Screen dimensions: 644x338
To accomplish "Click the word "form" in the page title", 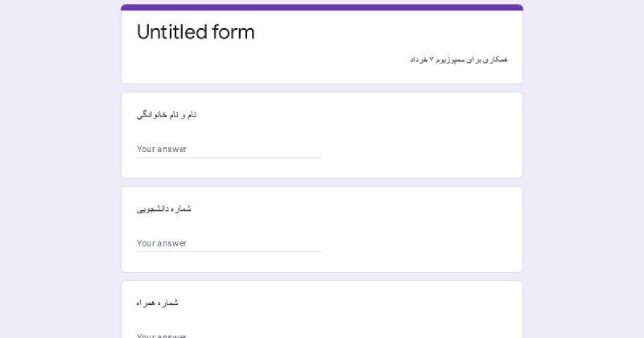I will (233, 32).
